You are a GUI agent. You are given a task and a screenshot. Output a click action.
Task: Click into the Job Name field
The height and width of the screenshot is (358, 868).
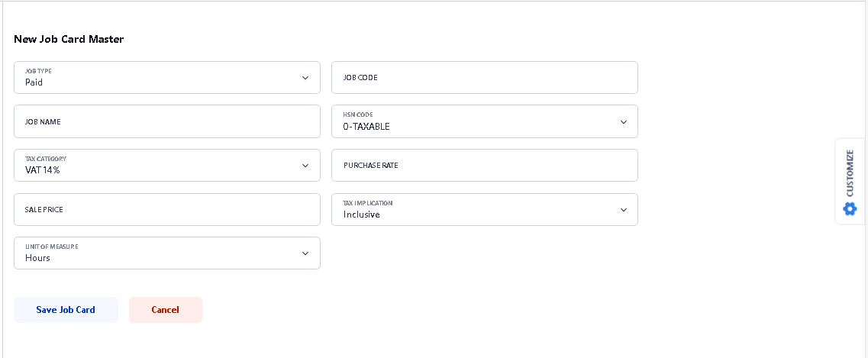[166, 121]
